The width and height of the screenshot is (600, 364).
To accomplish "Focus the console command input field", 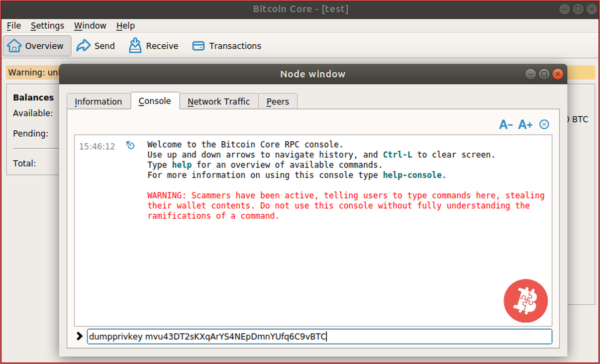I will (x=319, y=337).
